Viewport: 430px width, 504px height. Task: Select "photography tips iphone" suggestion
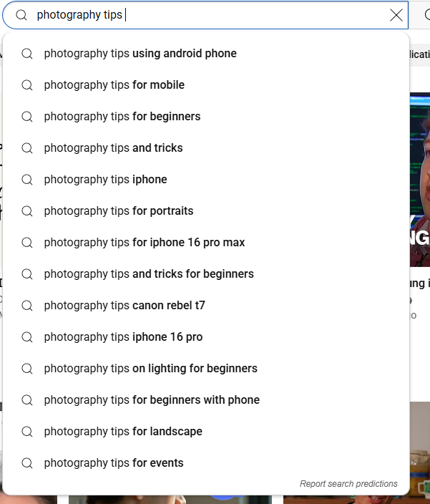(x=105, y=180)
